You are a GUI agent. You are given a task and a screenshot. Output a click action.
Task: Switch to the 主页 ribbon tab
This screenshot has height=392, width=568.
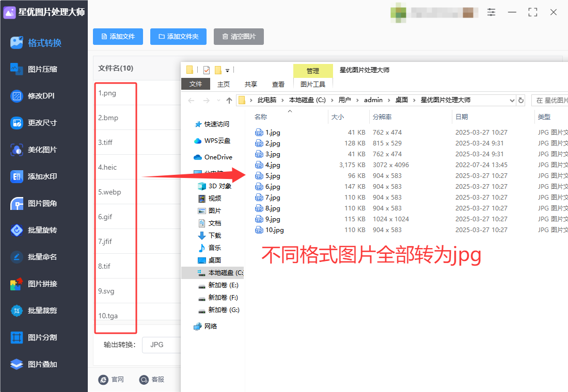tap(224, 84)
